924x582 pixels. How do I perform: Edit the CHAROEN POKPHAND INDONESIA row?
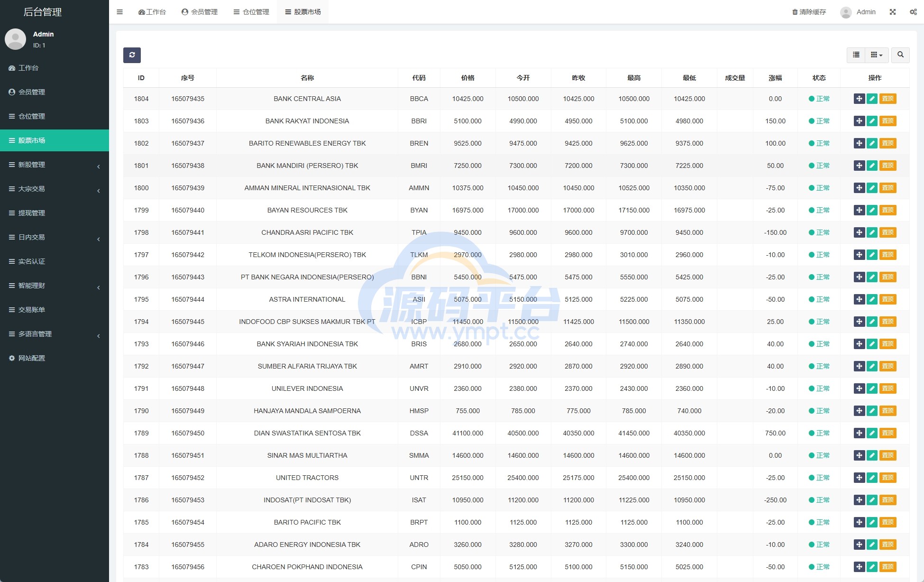(872, 567)
